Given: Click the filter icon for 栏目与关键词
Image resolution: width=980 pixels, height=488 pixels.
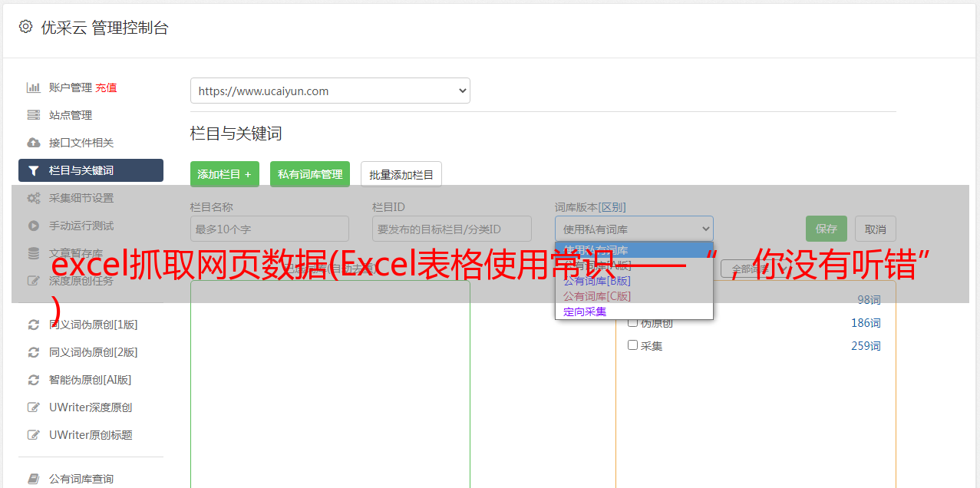Looking at the screenshot, I should 33,170.
